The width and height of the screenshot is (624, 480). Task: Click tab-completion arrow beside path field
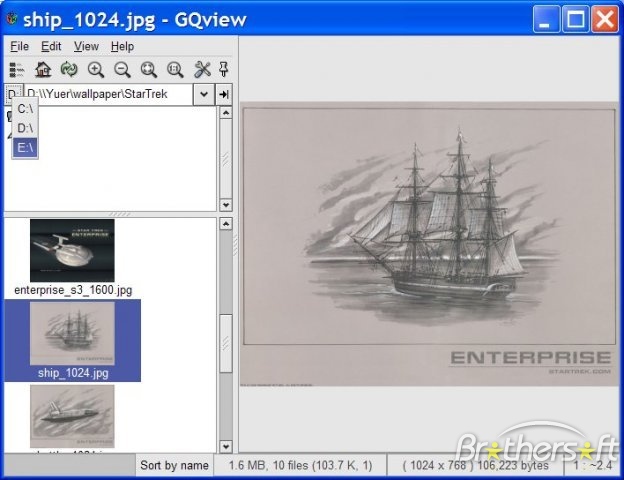[224, 94]
